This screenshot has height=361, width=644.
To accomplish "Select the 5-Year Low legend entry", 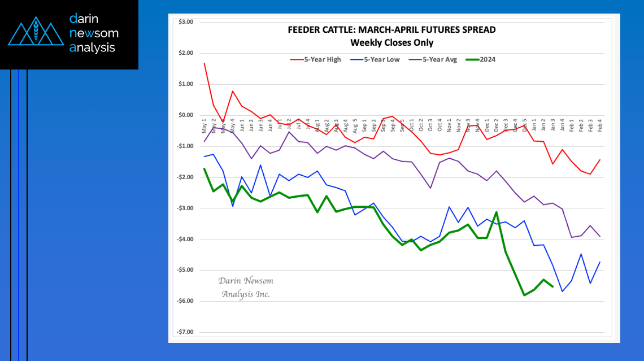I will pos(375,59).
